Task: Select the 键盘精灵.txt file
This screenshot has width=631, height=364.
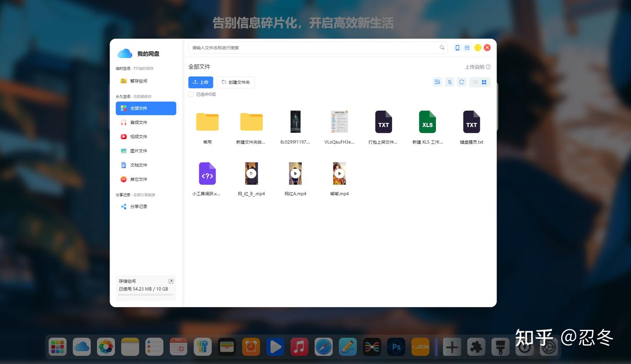Action: click(471, 122)
